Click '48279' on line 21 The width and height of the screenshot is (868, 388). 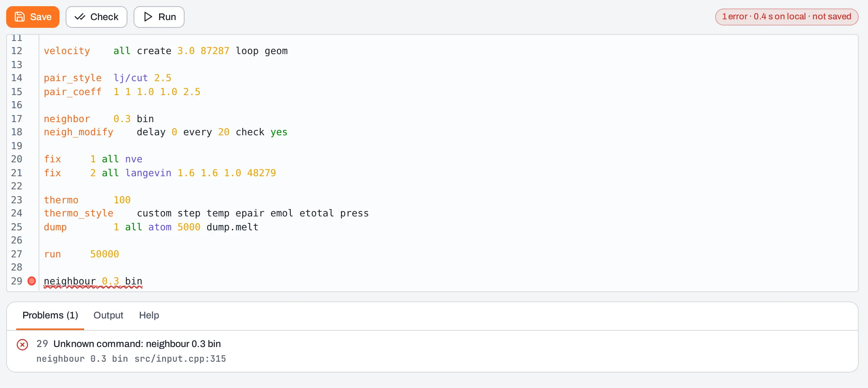click(x=261, y=173)
